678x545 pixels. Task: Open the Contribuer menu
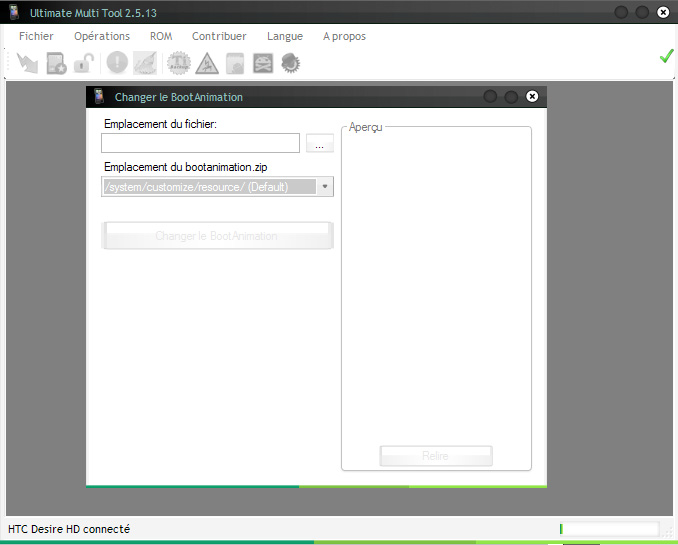(x=219, y=36)
